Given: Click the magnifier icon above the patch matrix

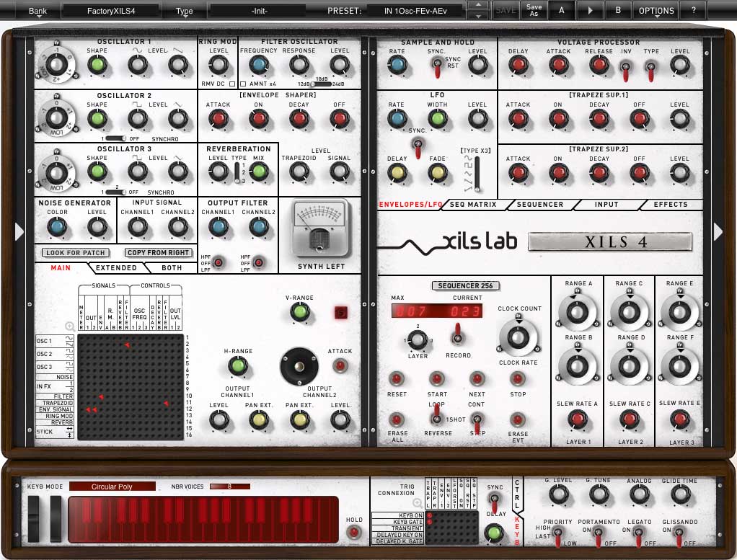Looking at the screenshot, I should pyautogui.click(x=69, y=326).
